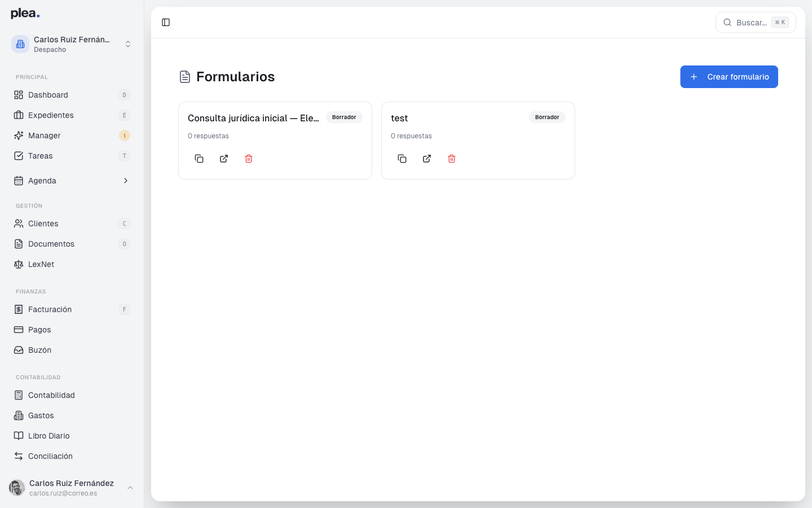Click the Contabilidad calculator icon

coord(19,395)
